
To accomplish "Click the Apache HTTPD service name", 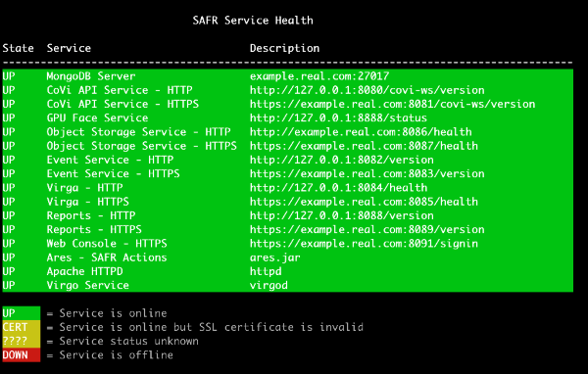I will 84,271.
